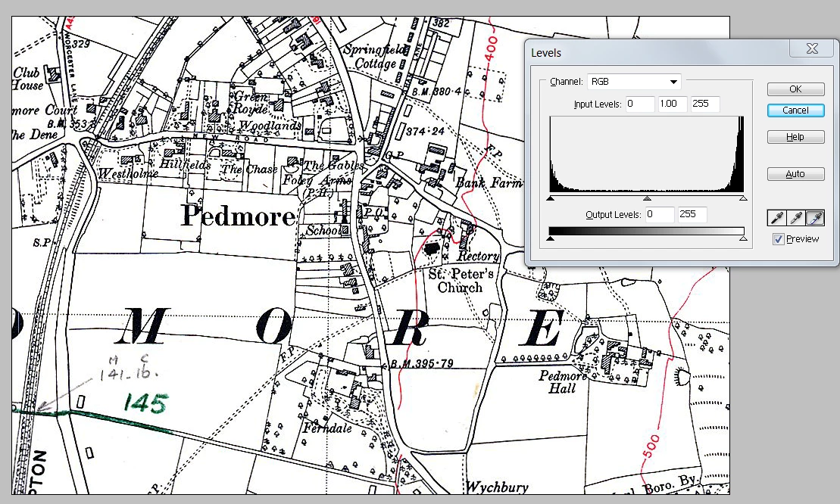Click the green 145 annotation on map

click(x=146, y=403)
